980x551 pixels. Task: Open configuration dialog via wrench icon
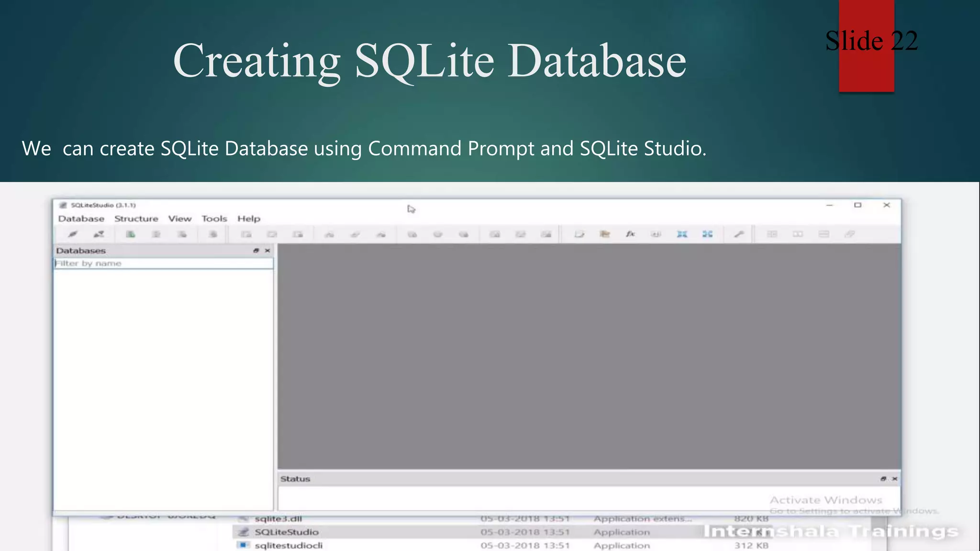pyautogui.click(x=739, y=234)
